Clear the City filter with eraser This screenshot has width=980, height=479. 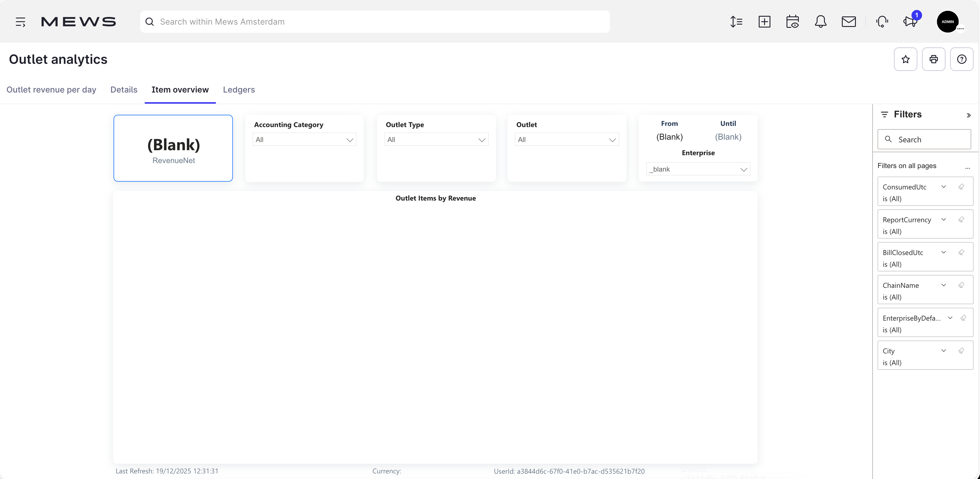(961, 350)
